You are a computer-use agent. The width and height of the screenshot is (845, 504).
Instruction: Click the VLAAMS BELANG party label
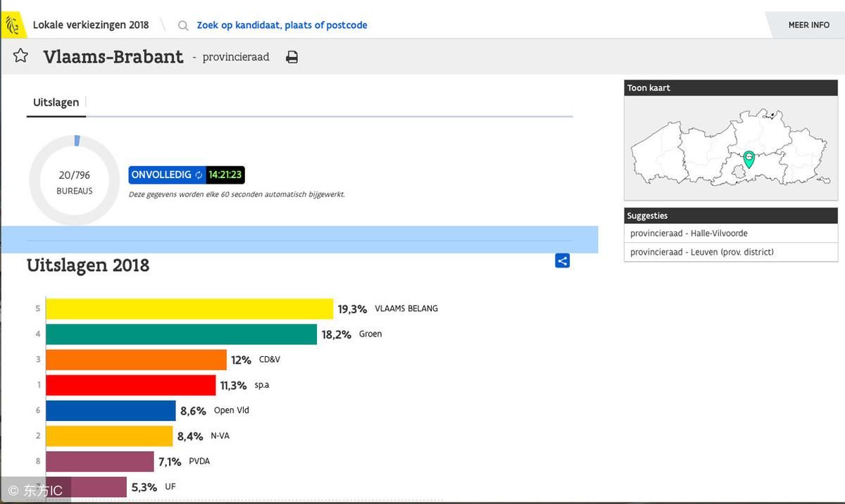point(406,308)
